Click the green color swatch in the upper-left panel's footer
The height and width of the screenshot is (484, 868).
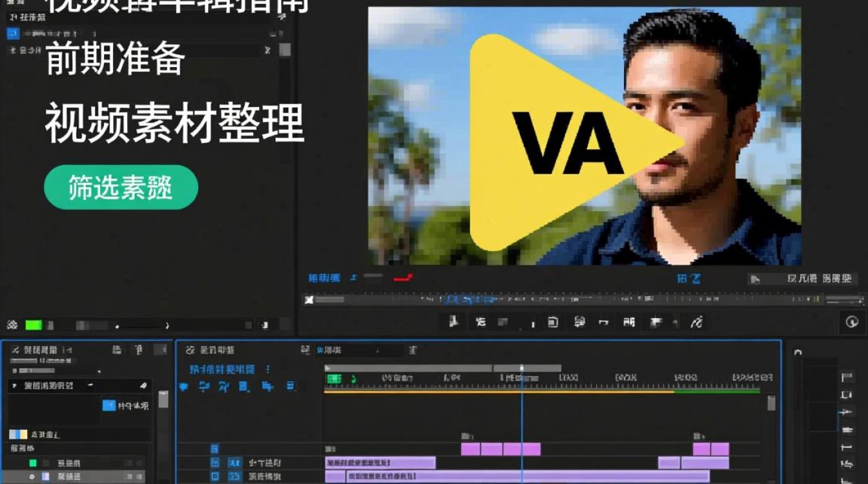pyautogui.click(x=33, y=325)
